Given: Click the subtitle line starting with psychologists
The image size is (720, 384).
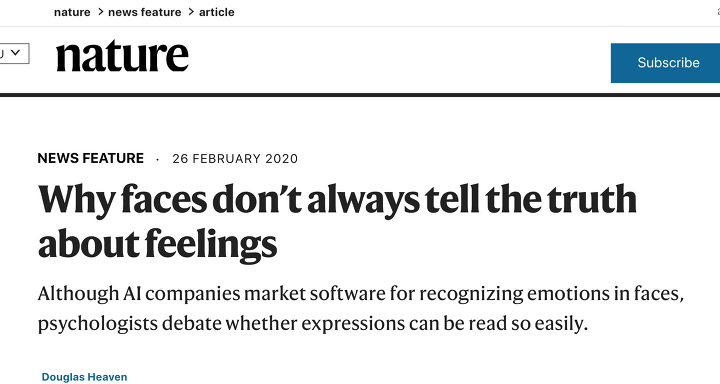Looking at the screenshot, I should (313, 324).
